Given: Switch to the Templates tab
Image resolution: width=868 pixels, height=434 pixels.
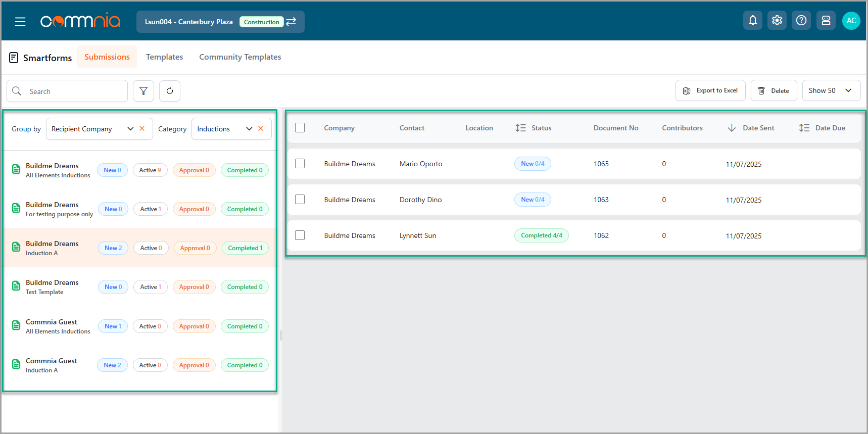Looking at the screenshot, I should click(x=164, y=57).
